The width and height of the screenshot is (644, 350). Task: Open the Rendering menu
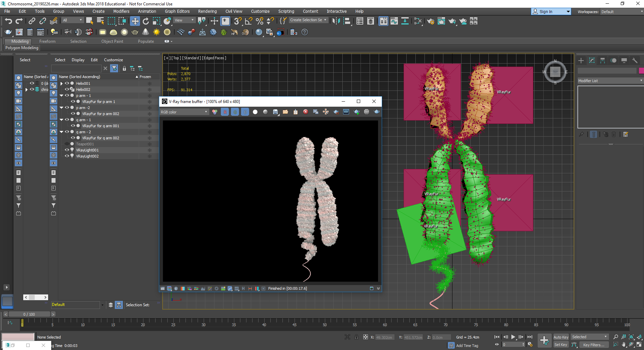click(x=207, y=11)
